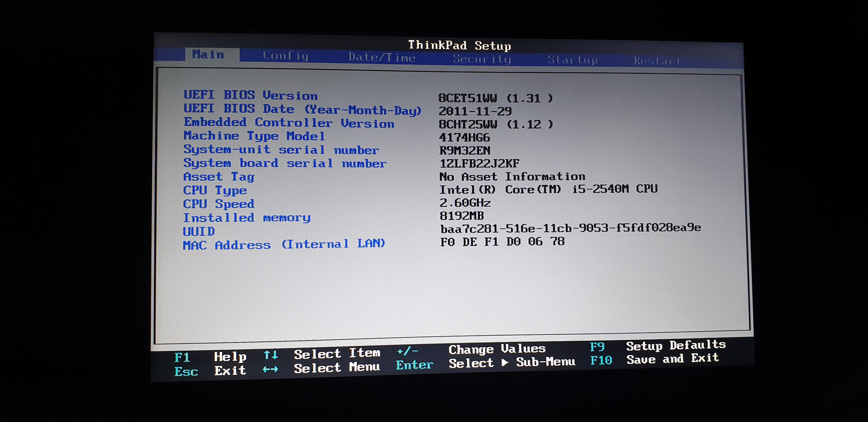Open the Config tab

tap(286, 56)
